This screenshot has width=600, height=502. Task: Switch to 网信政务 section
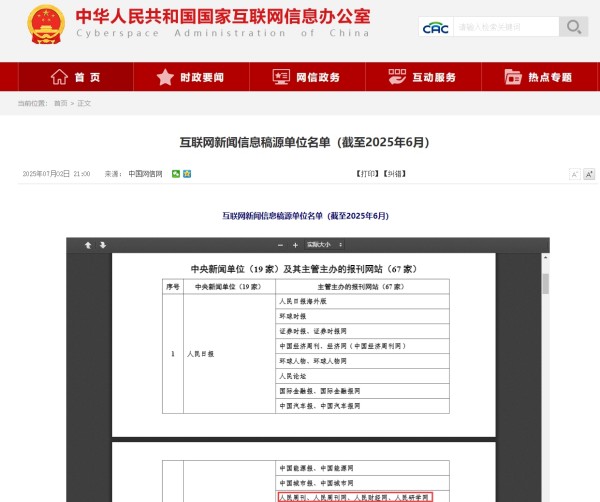click(306, 77)
